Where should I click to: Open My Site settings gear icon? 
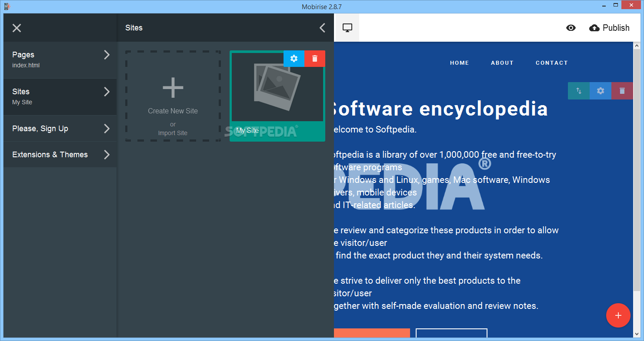click(294, 59)
